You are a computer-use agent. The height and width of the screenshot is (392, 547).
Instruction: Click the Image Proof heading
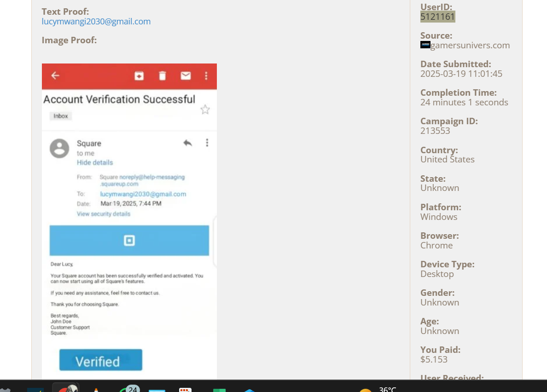pyautogui.click(x=70, y=40)
